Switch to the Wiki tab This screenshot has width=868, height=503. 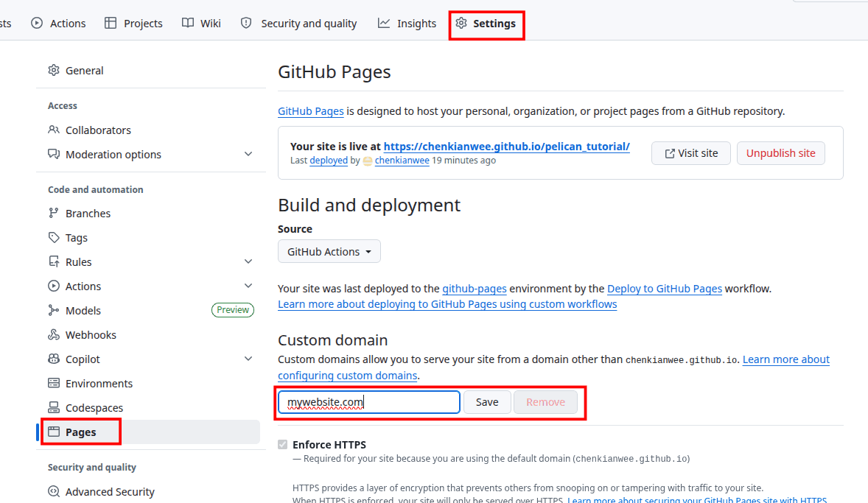pyautogui.click(x=201, y=24)
